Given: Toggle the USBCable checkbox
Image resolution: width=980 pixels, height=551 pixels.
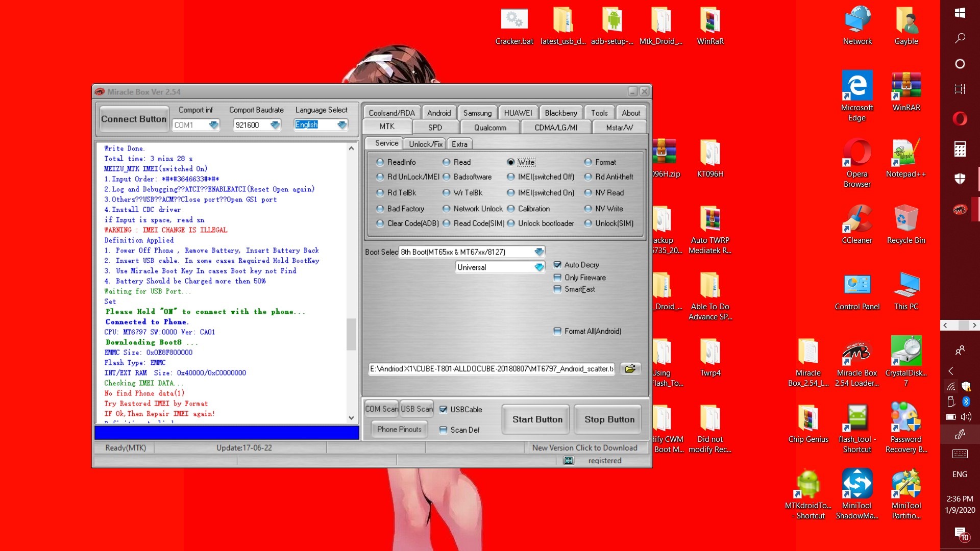Looking at the screenshot, I should [x=443, y=410].
